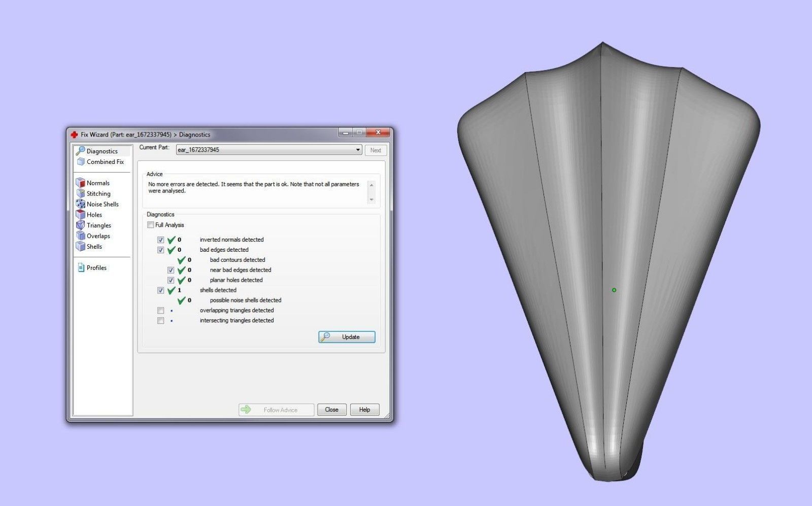Click the Stitching cube icon
This screenshot has height=506, width=812.
[80, 193]
